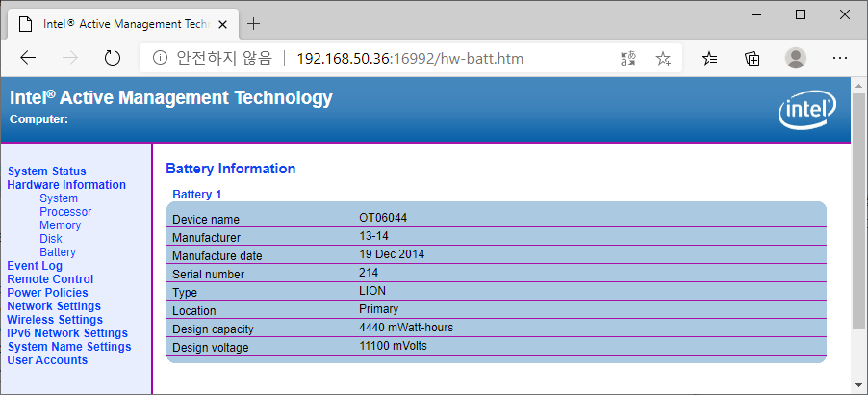
Task: Open the User Accounts page
Action: [47, 360]
